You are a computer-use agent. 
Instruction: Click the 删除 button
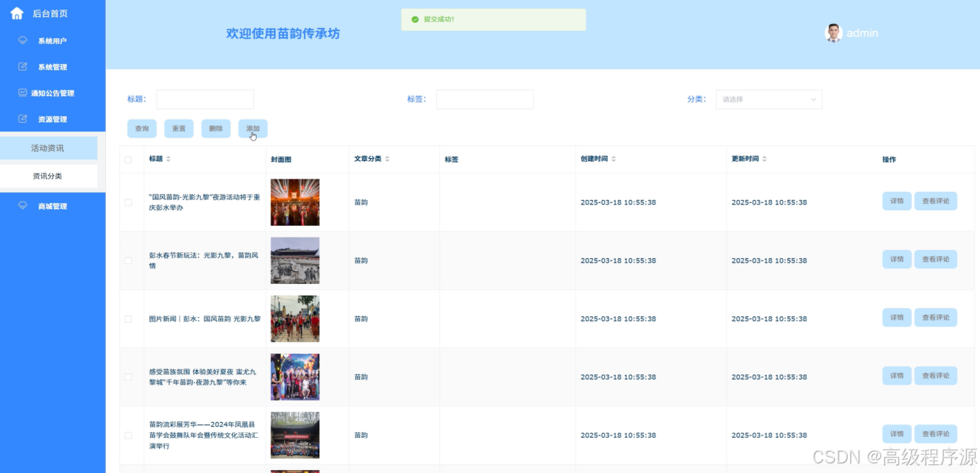point(216,129)
